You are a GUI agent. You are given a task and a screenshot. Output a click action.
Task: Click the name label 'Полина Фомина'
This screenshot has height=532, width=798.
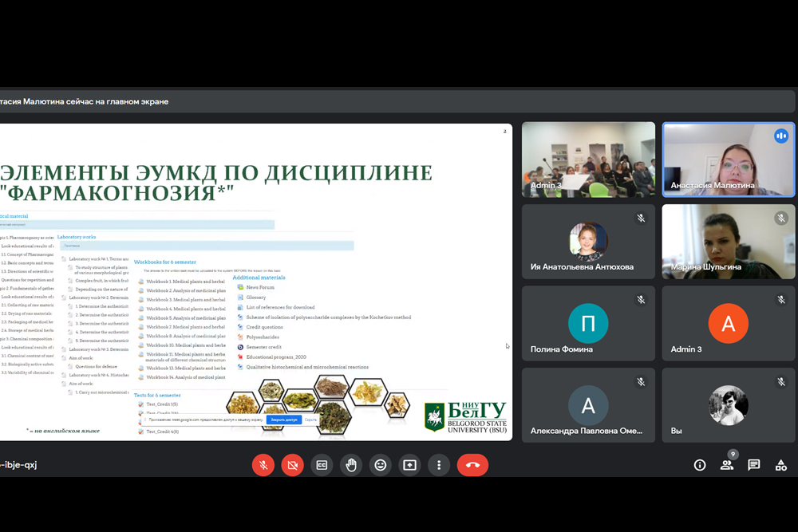(x=561, y=349)
